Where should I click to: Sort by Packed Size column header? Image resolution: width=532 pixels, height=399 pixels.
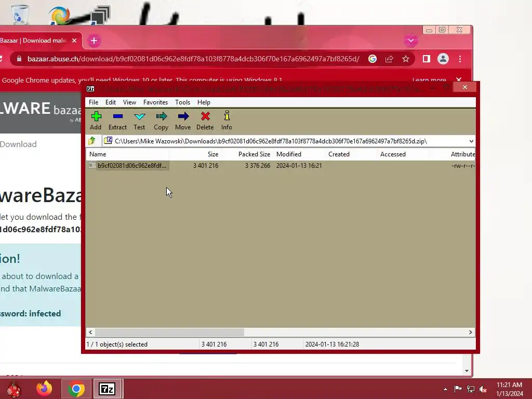[247, 154]
